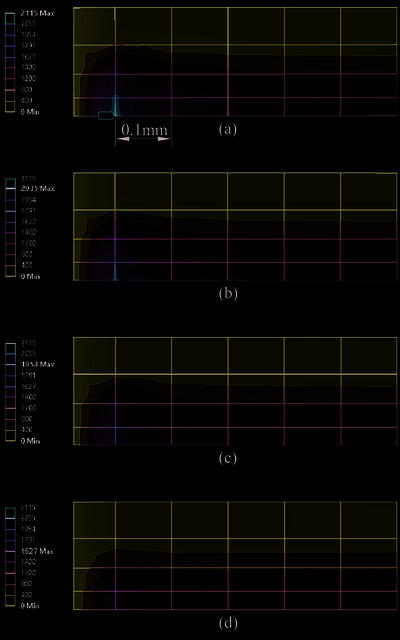Click the (c) panel caption
Image resolution: width=400 pixels, height=640 pixels.
tap(228, 458)
